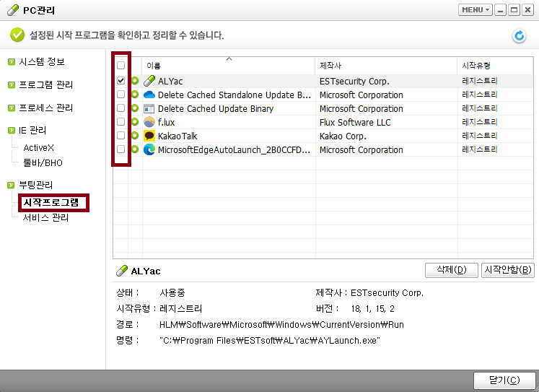Click the OneDrive cloud icon in list

pos(149,95)
